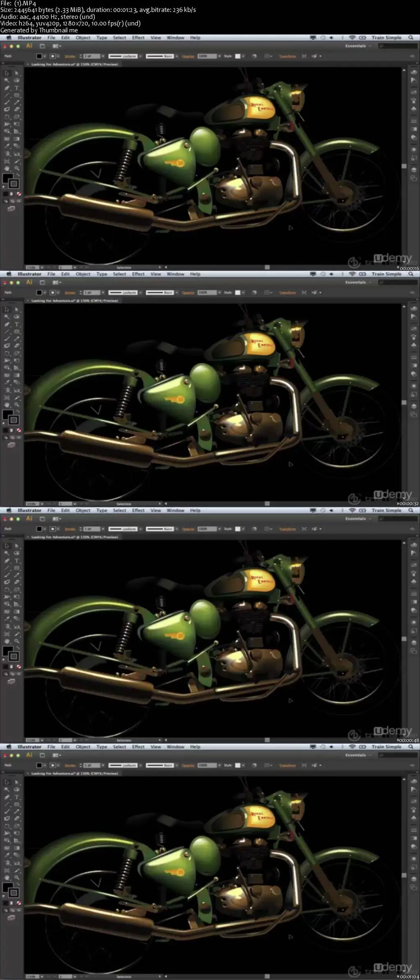
Task: Open the Brushes panel icon in the 00:00:32 frame
Action: click(x=414, y=337)
